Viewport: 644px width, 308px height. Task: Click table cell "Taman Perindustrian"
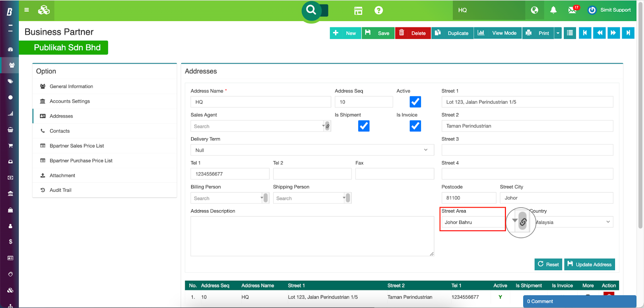pyautogui.click(x=410, y=297)
